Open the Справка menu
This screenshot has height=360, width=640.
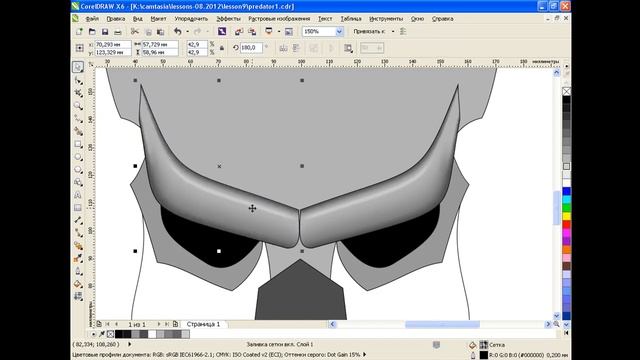(442, 19)
